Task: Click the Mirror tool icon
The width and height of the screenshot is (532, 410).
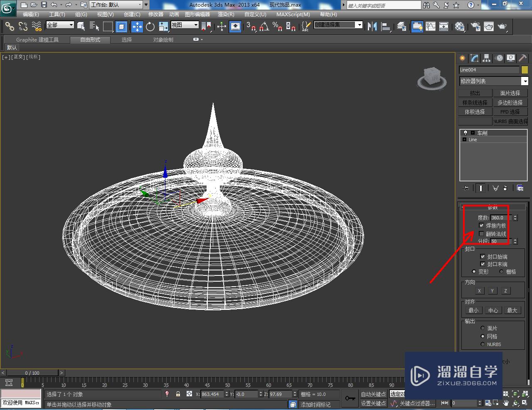Action: (372, 27)
